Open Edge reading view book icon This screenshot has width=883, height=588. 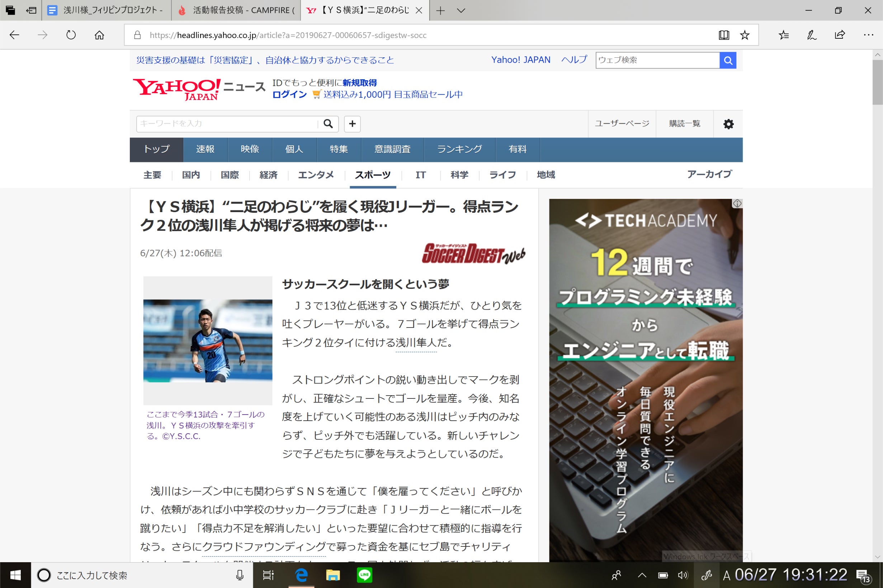tap(723, 35)
